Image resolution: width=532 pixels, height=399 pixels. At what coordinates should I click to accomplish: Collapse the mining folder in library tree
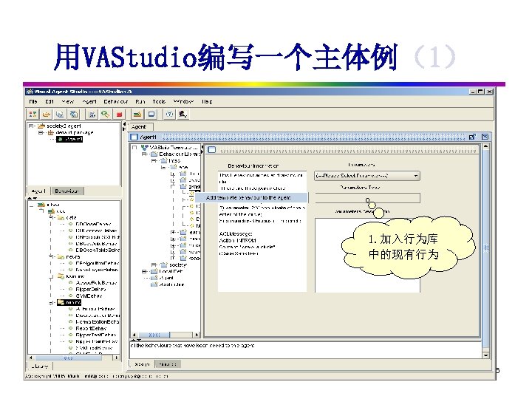51,302
